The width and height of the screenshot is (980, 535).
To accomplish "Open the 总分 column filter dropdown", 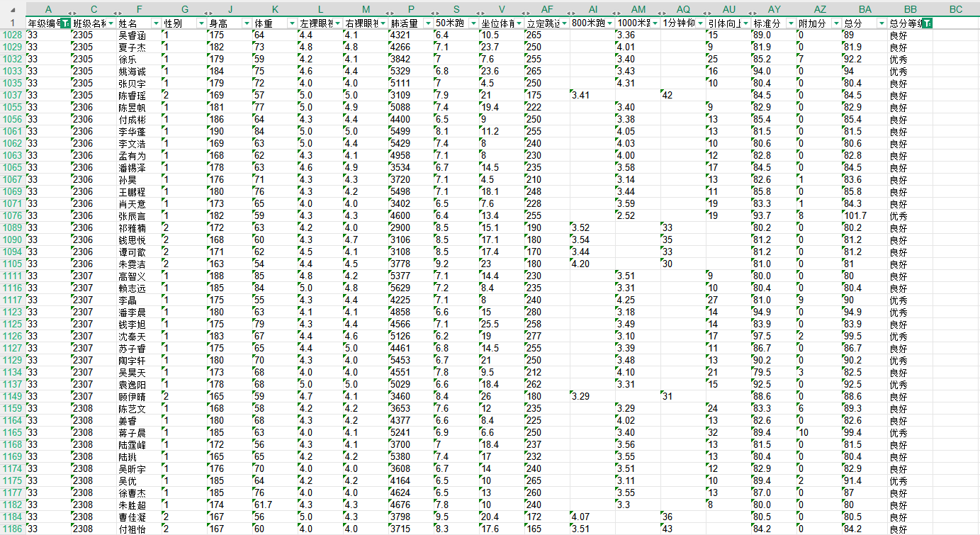I will (x=881, y=23).
